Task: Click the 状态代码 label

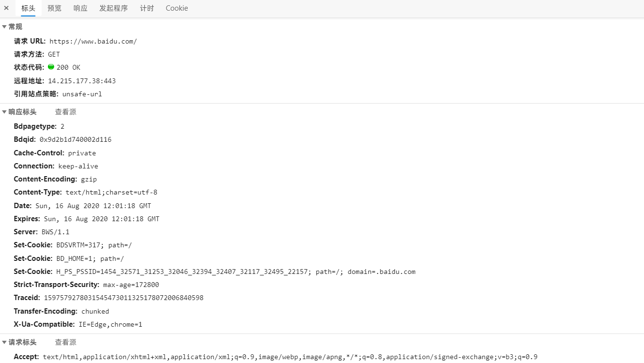Action: tap(29, 67)
